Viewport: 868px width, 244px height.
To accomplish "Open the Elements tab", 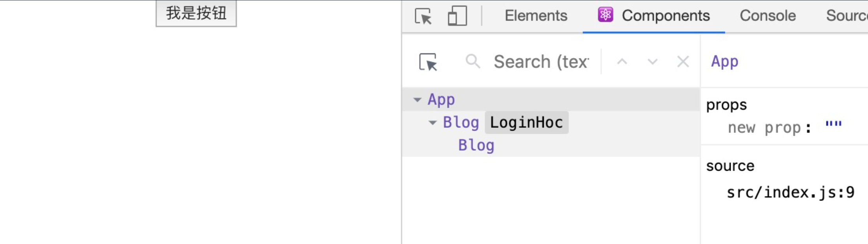I will pos(536,16).
